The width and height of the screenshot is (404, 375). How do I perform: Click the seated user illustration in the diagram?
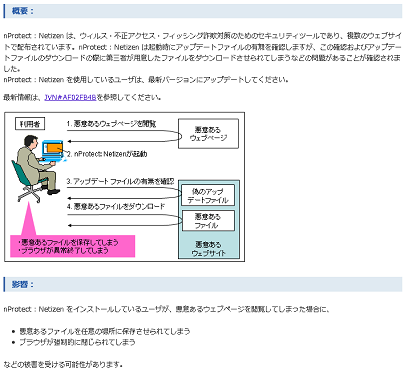tap(35, 168)
